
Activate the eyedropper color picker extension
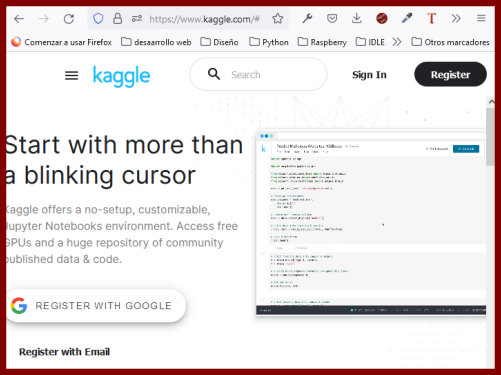pyautogui.click(x=407, y=18)
